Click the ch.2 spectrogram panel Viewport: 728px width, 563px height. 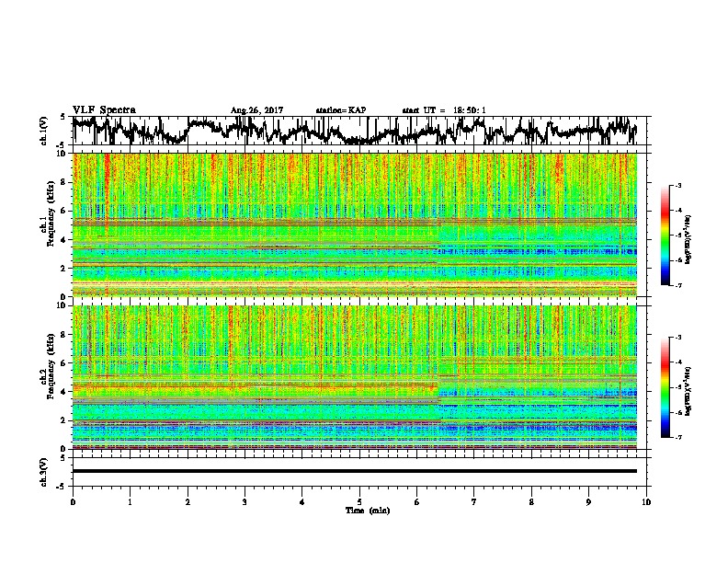click(355, 377)
